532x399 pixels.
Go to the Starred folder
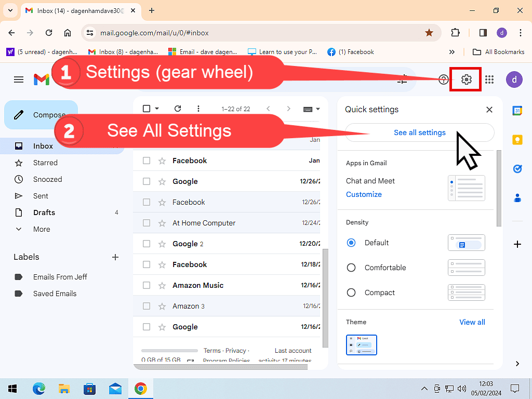[45, 163]
